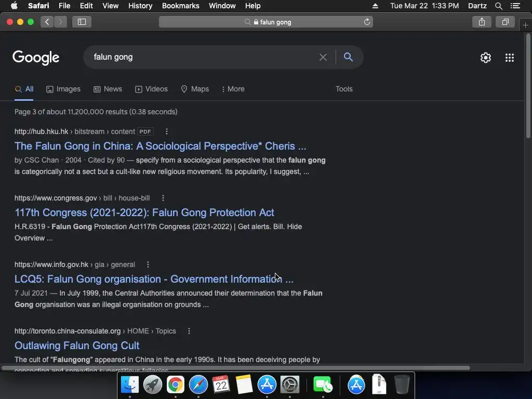Open the Google apps grid icon
The height and width of the screenshot is (399, 532).
coord(510,58)
